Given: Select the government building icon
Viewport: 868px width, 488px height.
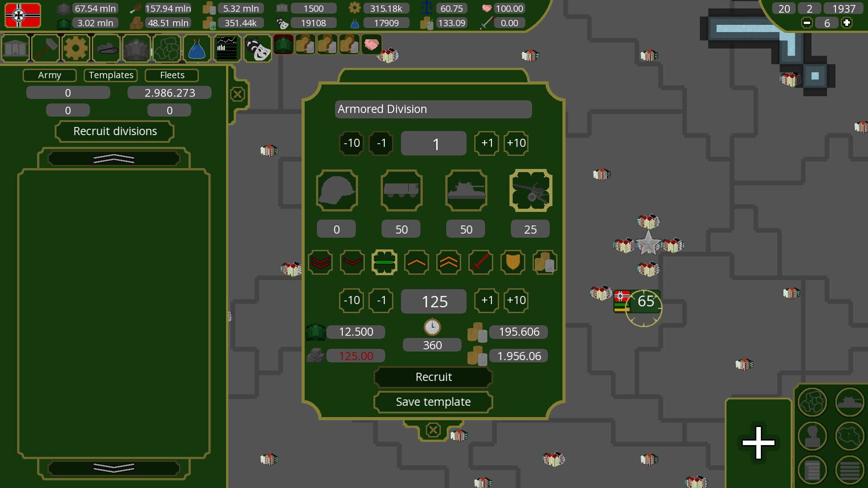Looking at the screenshot, I should pos(15,48).
